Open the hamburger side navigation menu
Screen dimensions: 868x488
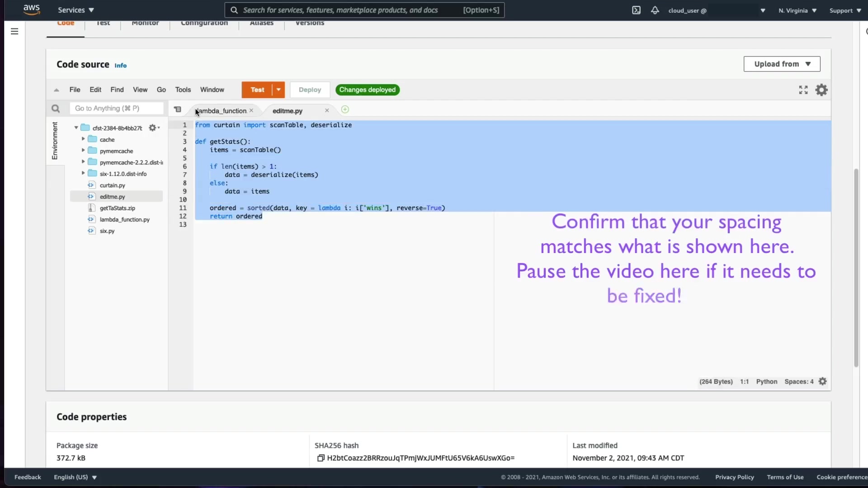14,31
